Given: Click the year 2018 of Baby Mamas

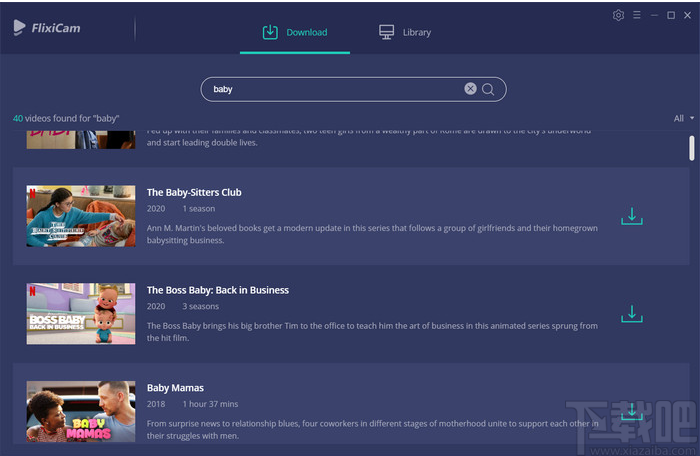Looking at the screenshot, I should 156,404.
